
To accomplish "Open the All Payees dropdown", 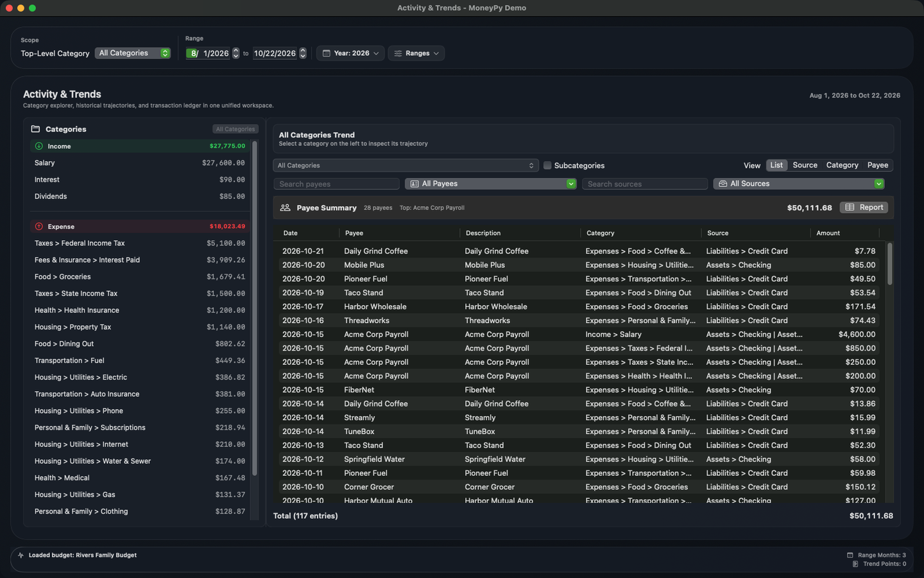I will (491, 184).
